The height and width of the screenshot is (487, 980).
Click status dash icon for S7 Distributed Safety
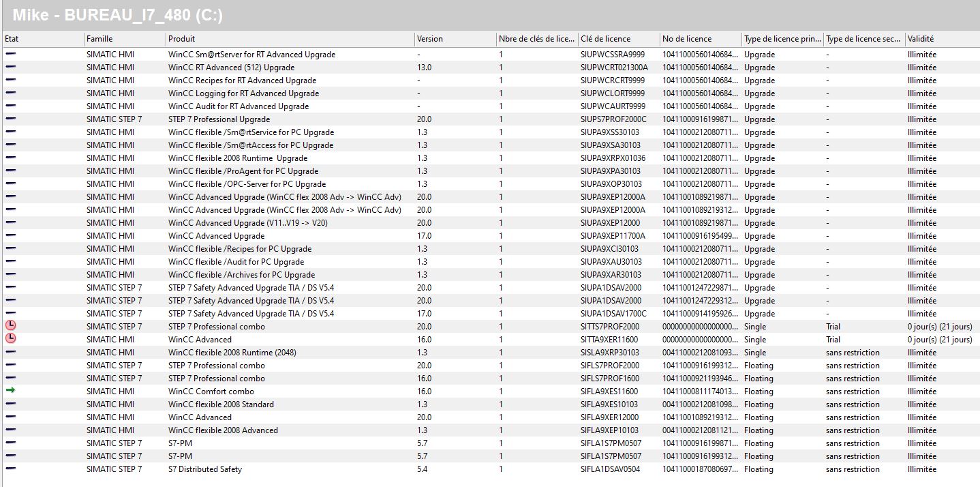[x=10, y=469]
